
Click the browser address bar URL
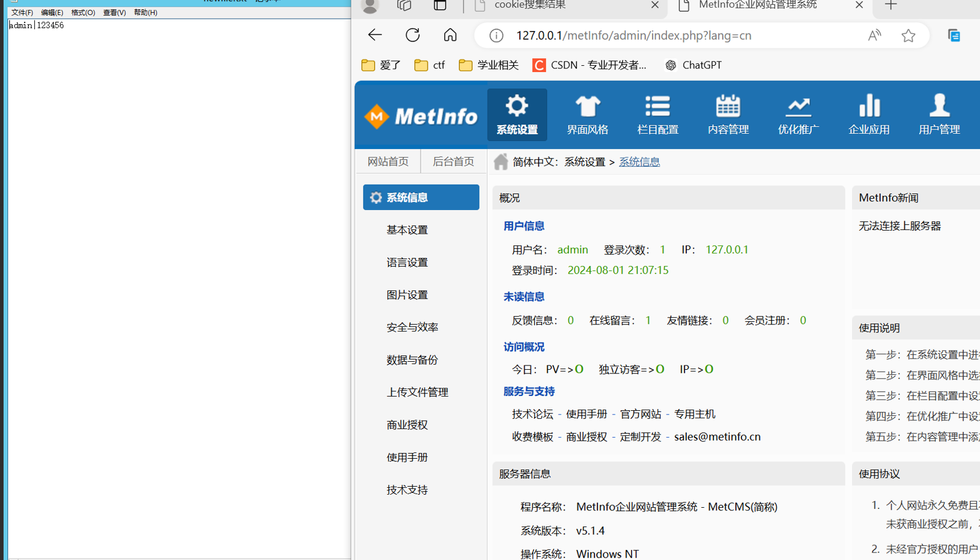click(633, 35)
